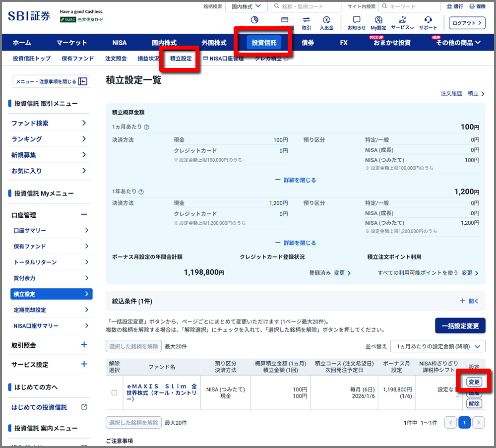Switch to the 外国株式 tab

pyautogui.click(x=214, y=43)
